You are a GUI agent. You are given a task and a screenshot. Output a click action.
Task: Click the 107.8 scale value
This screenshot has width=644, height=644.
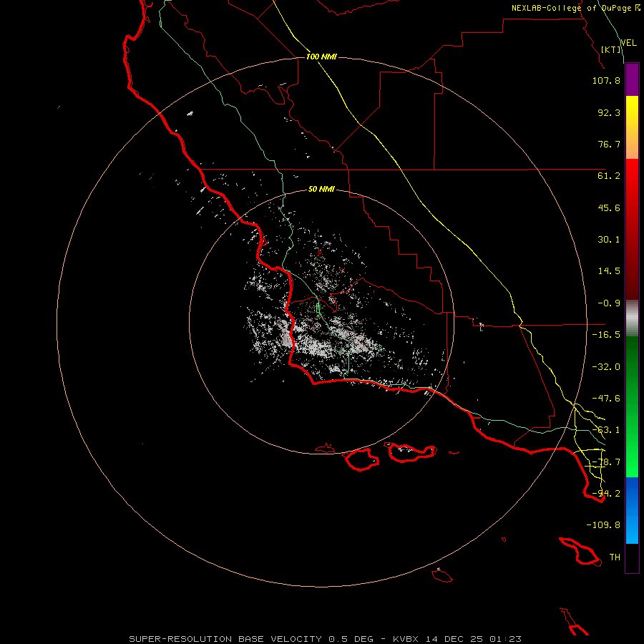tap(606, 80)
